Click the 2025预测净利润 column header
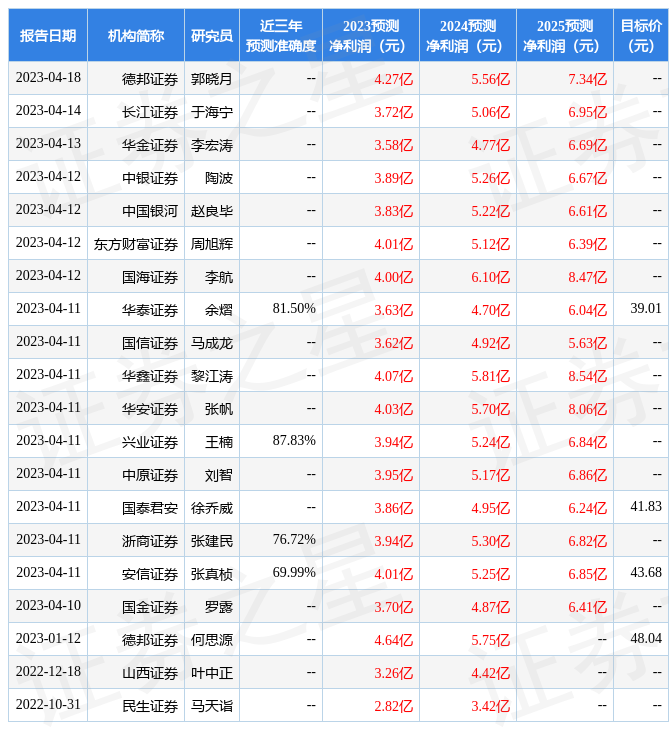Screen dimensions: 669x730 click(x=565, y=35)
